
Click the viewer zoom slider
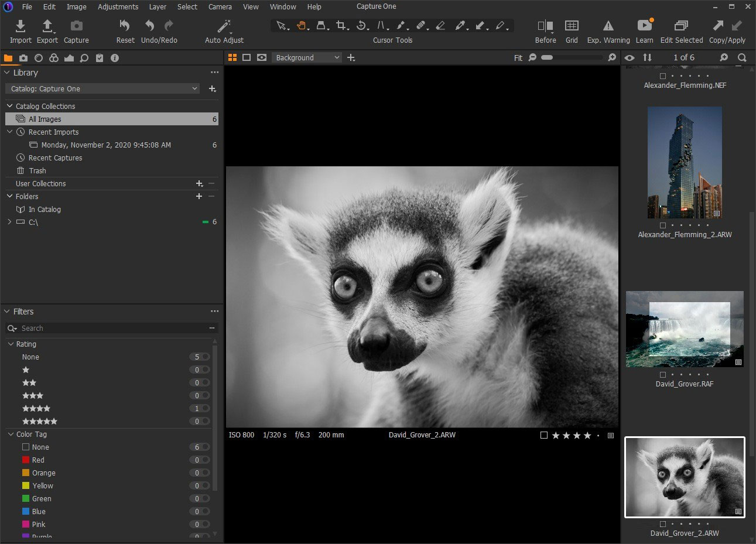point(572,57)
